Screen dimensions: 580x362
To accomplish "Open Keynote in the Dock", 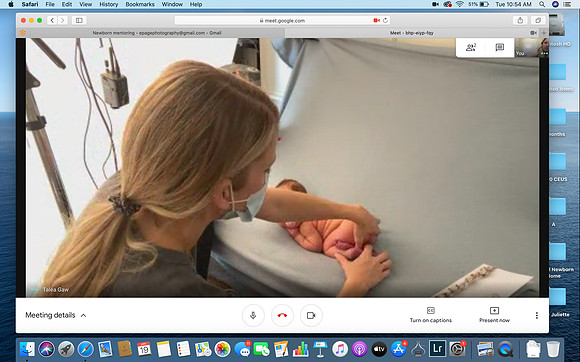I will 320,349.
